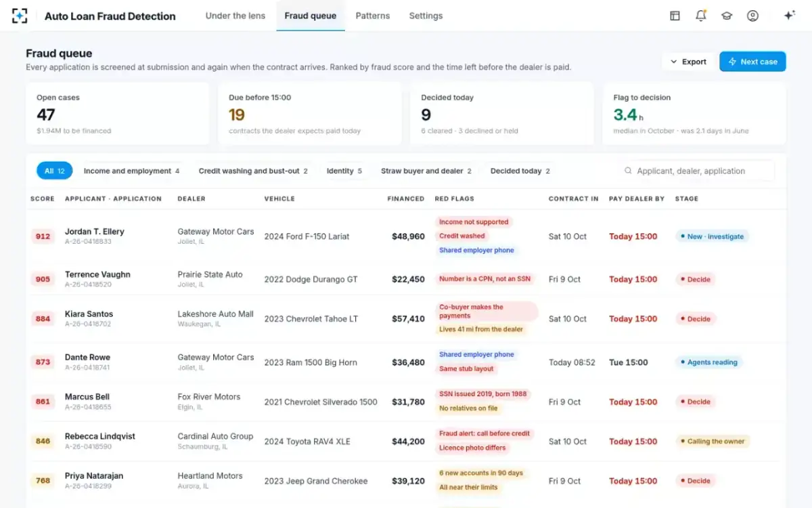The height and width of the screenshot is (508, 812).
Task: Show Decided today filter chip
Action: [520, 171]
